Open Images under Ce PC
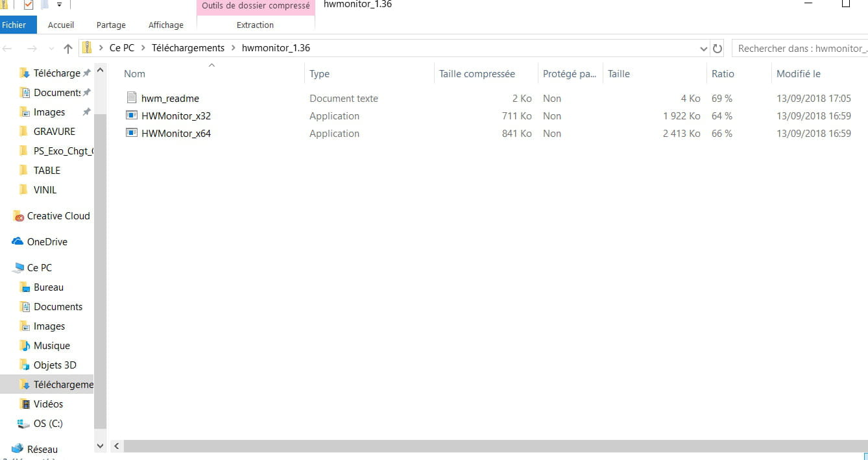Image resolution: width=868 pixels, height=460 pixels. [x=49, y=326]
